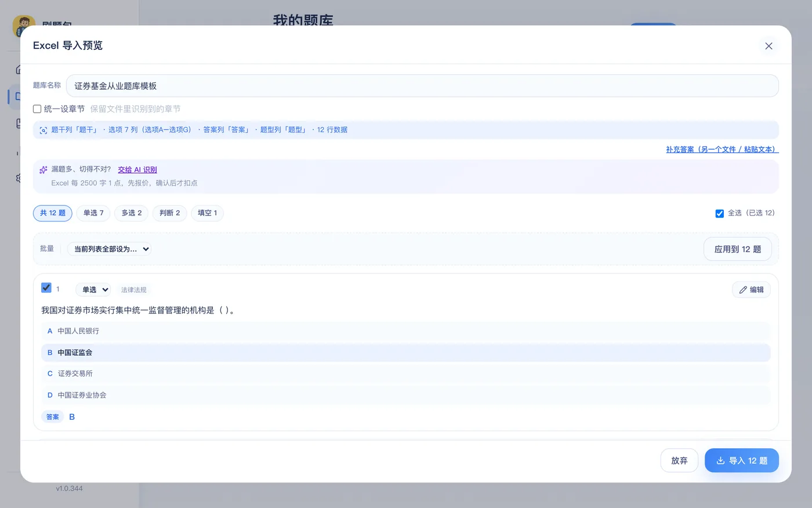Uncheck the 全选 (已选 12) checkbox
The height and width of the screenshot is (508, 812).
coord(719,213)
